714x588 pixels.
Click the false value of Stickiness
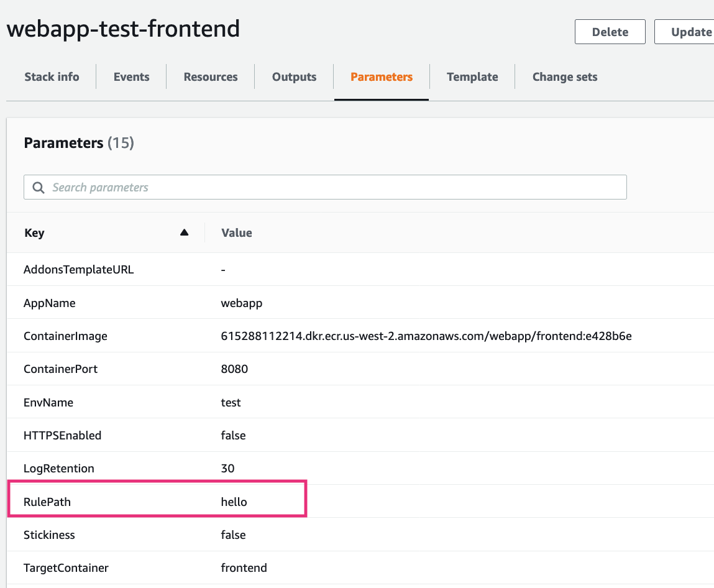[233, 535]
